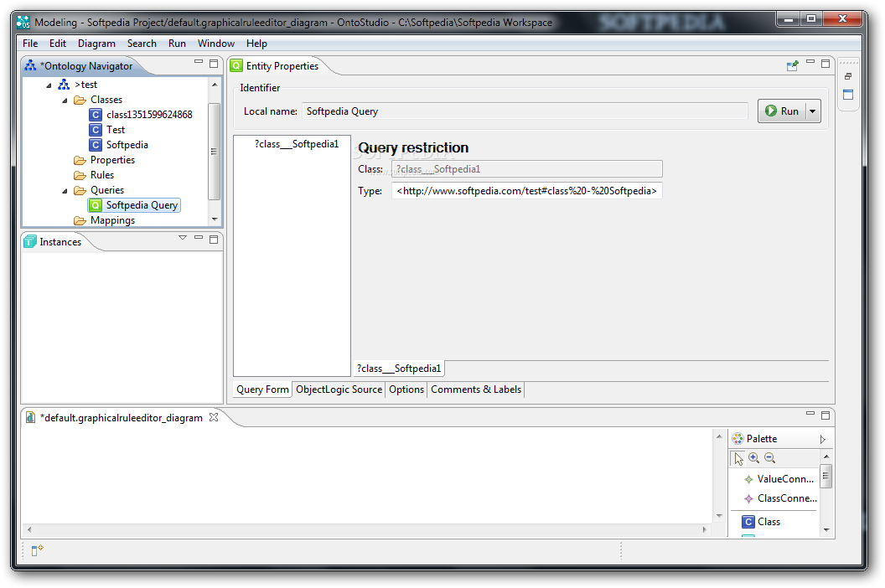Select the ClassConne... palette tool

[780, 498]
